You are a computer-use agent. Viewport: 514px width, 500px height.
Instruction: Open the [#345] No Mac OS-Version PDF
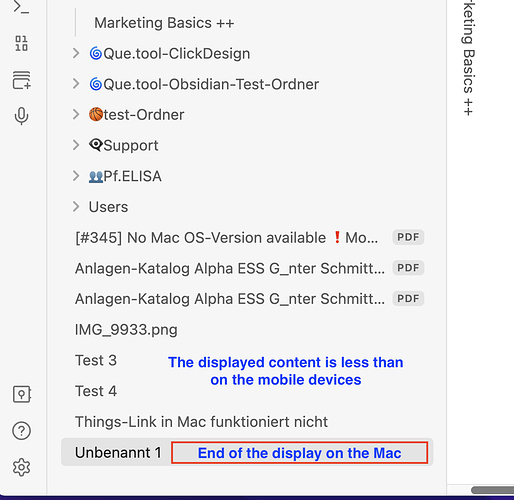(x=247, y=238)
